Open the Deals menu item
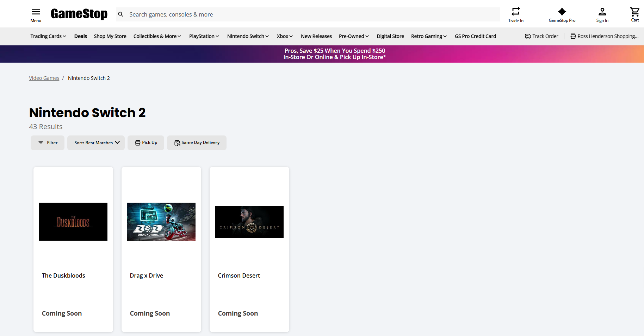The width and height of the screenshot is (644, 336). tap(81, 36)
